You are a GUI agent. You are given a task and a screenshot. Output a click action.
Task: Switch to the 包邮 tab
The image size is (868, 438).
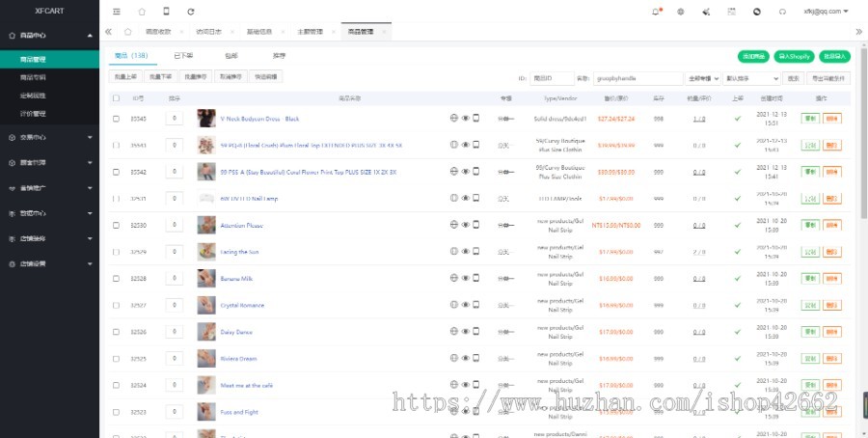[x=231, y=56]
